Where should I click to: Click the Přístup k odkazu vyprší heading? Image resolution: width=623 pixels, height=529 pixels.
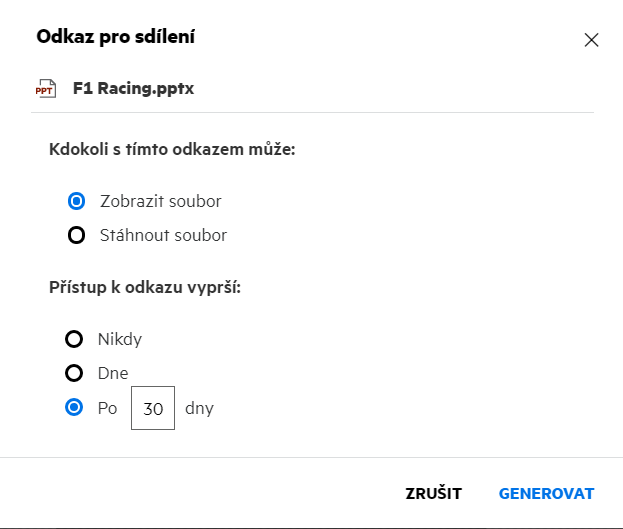point(145,287)
